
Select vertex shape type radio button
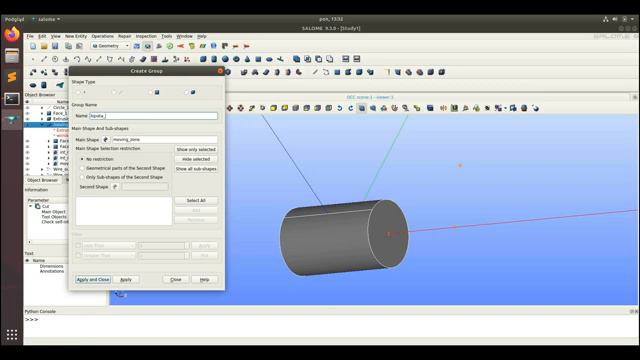pos(78,92)
